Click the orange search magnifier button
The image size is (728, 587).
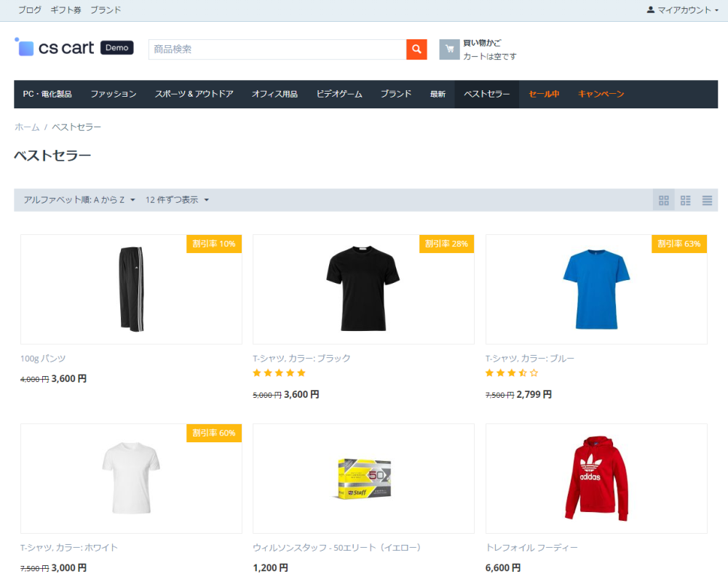(416, 49)
